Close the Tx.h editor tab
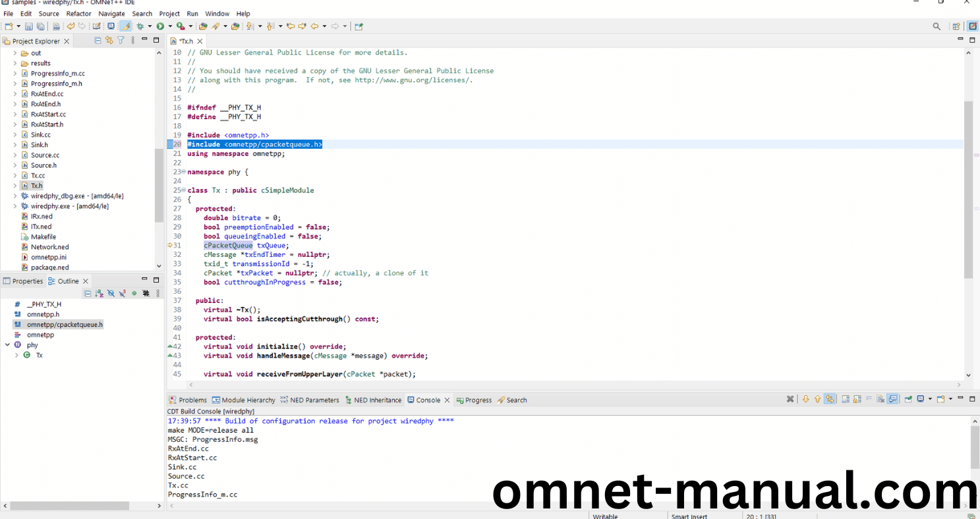Image resolution: width=980 pixels, height=519 pixels. 200,41
